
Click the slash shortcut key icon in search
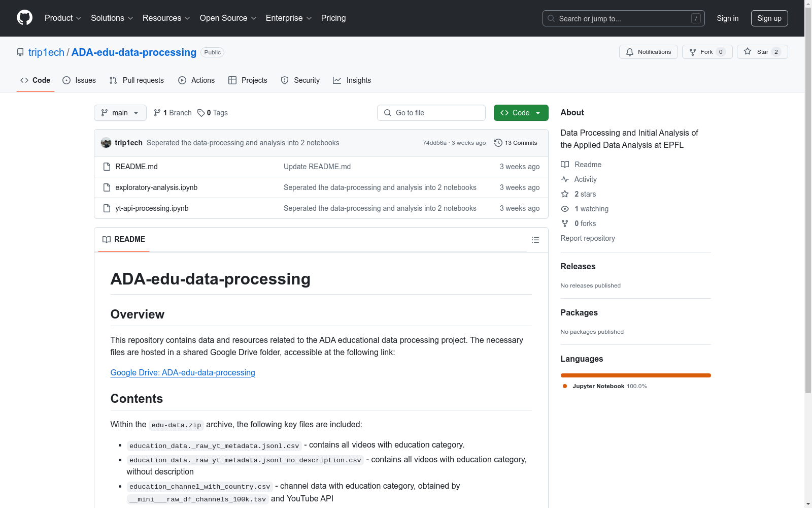[x=696, y=18]
